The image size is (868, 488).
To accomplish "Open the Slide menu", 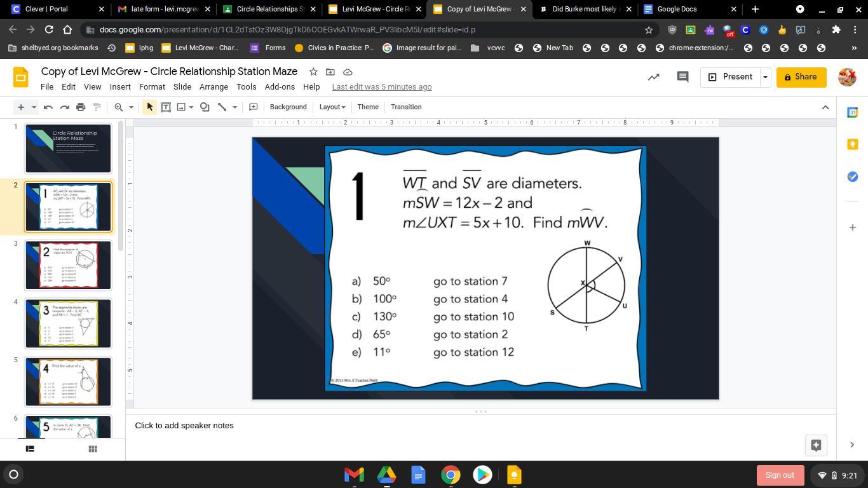I will point(182,87).
